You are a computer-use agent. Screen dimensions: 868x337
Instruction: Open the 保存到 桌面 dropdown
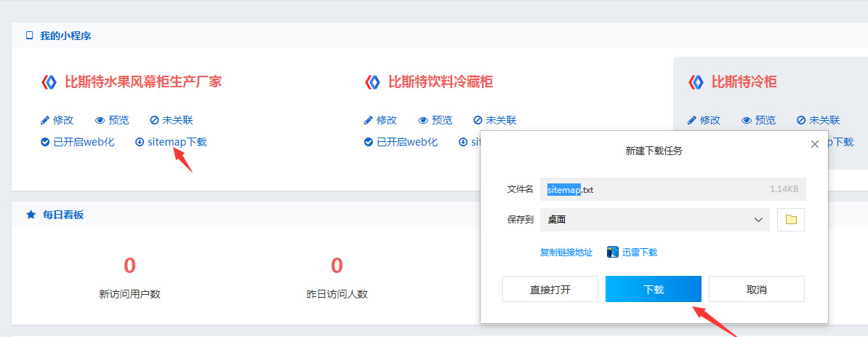click(655, 220)
